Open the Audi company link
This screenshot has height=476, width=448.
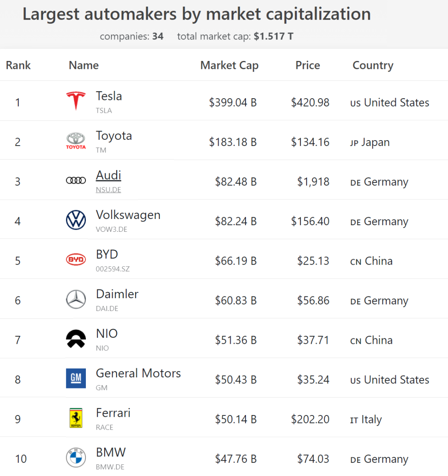point(108,175)
